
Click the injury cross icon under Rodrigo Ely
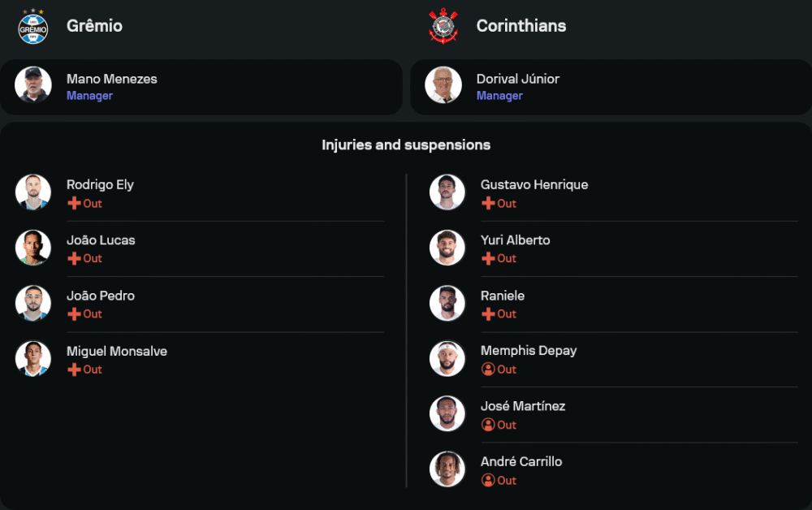74,203
